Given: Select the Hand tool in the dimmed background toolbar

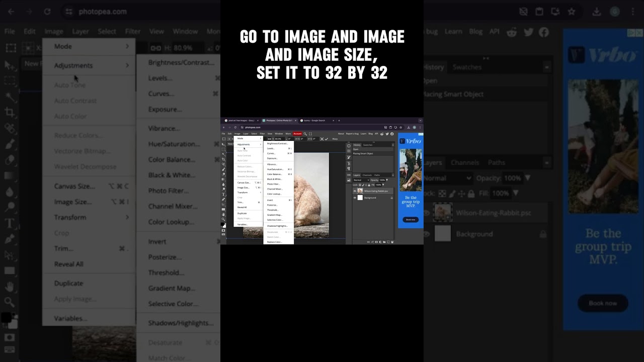Looking at the screenshot, I should [10, 287].
